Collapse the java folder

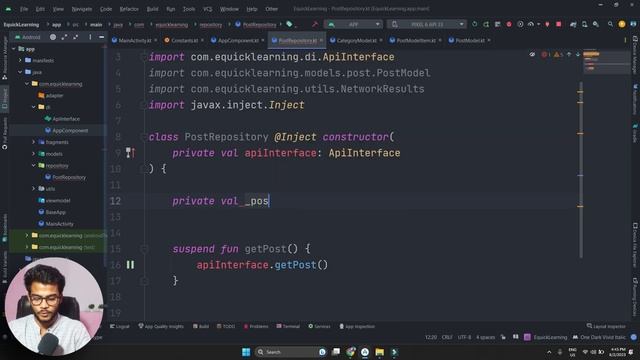click(x=20, y=72)
